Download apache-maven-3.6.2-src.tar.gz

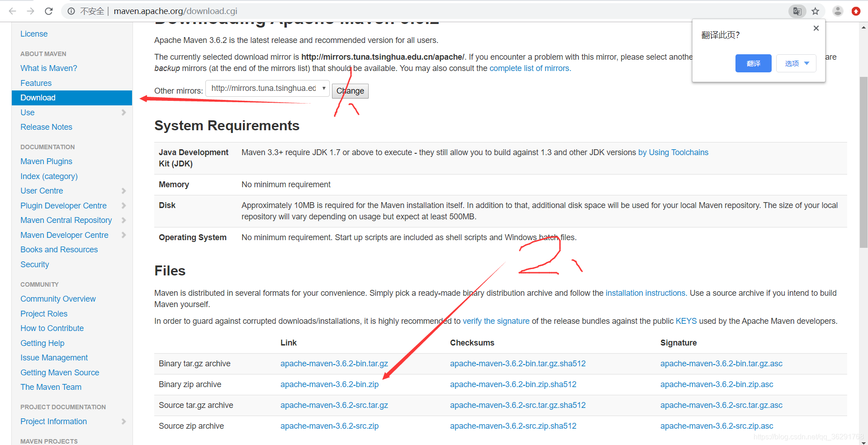point(334,405)
